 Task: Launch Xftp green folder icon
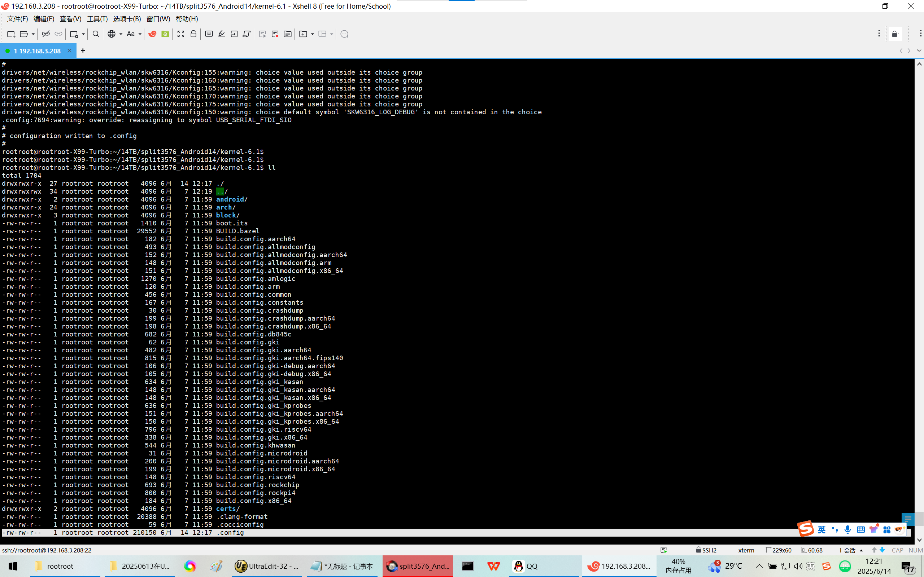pos(165,34)
